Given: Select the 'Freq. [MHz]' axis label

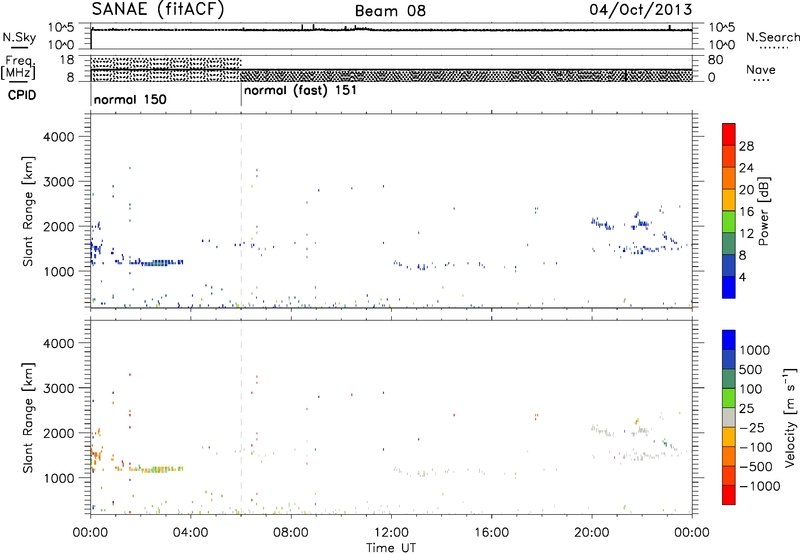Looking at the screenshot, I should 19,67.
